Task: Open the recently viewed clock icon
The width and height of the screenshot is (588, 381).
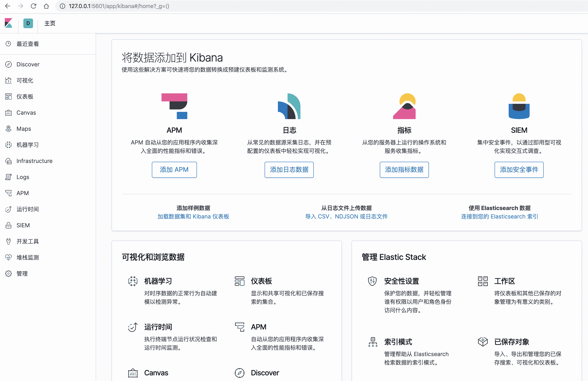Action: coord(8,44)
